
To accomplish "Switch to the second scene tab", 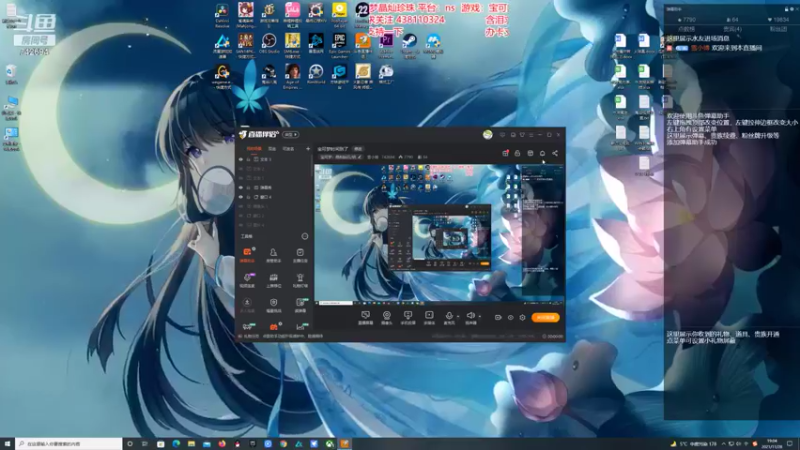I will (272, 149).
